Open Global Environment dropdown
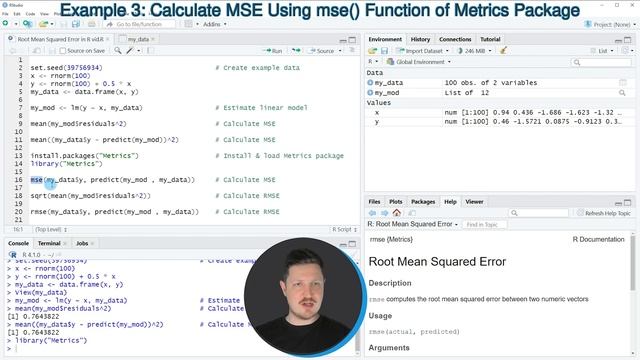 click(419, 62)
